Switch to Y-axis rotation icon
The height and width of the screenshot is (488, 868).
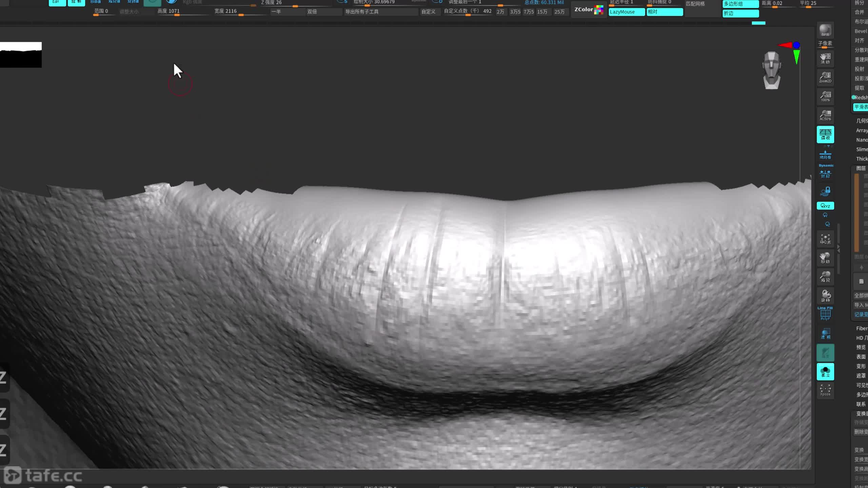point(825,215)
